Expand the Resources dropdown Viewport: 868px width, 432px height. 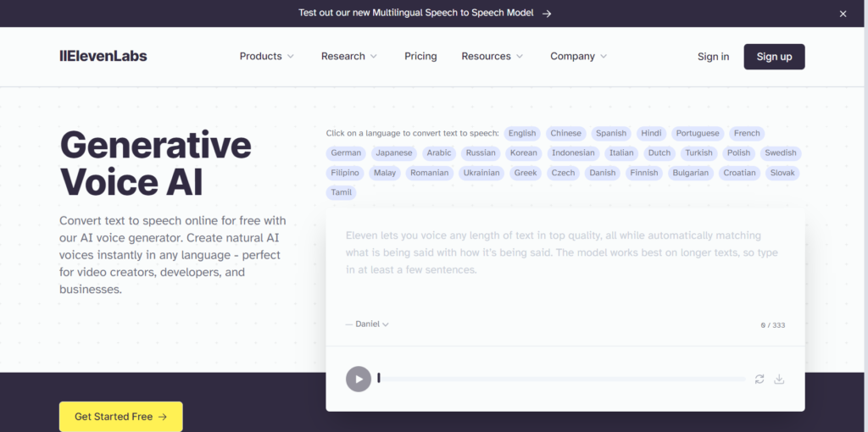coord(492,57)
